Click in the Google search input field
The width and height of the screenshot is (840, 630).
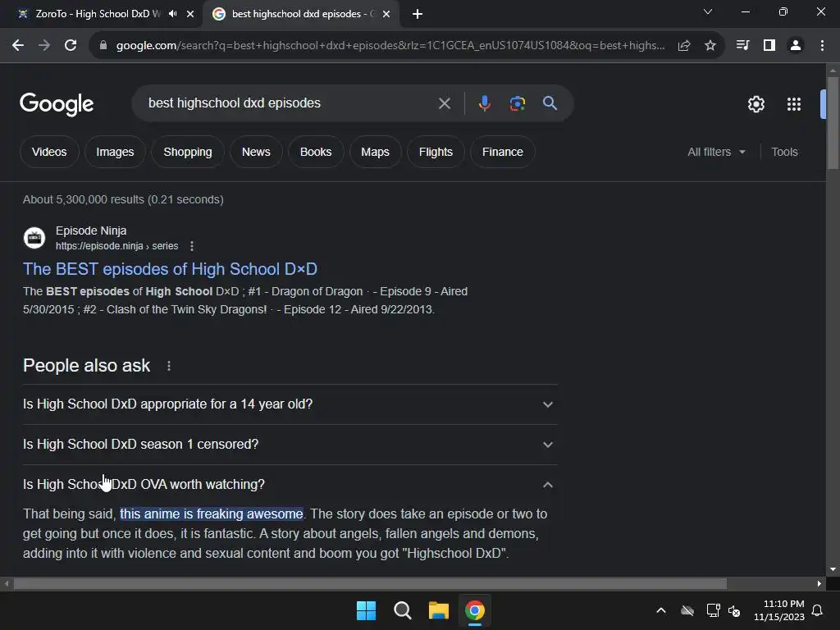pyautogui.click(x=288, y=103)
